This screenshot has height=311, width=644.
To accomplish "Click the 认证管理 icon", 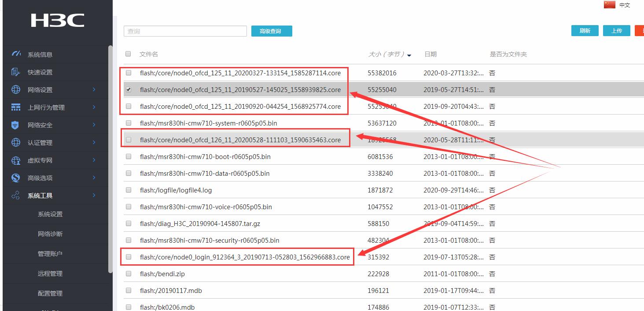I will pyautogui.click(x=15, y=142).
